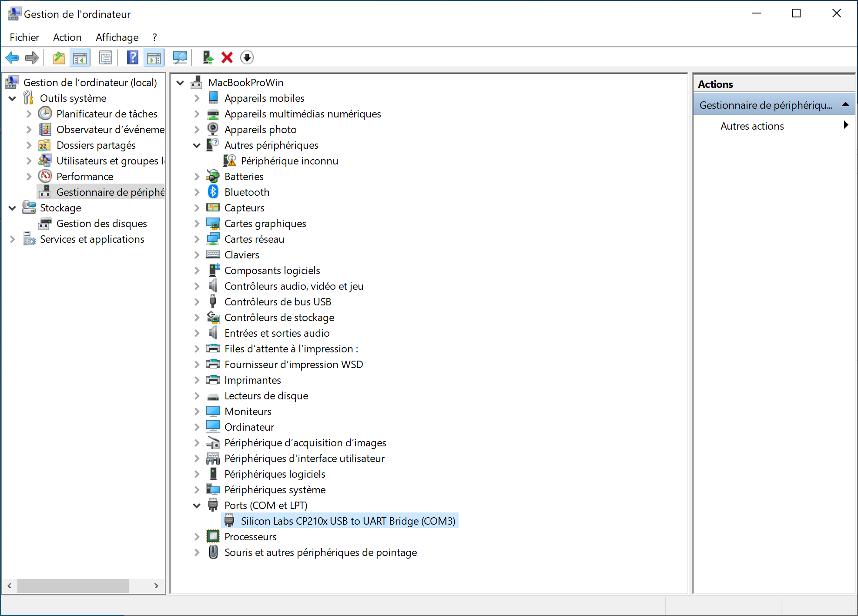Click the Performance gauge icon
Screen dimensions: 858x616
pos(45,176)
